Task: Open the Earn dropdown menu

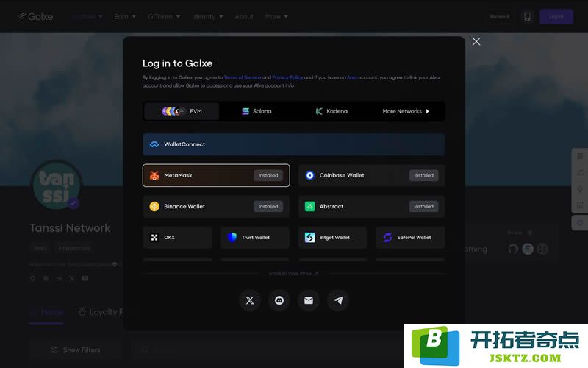Action: [125, 16]
